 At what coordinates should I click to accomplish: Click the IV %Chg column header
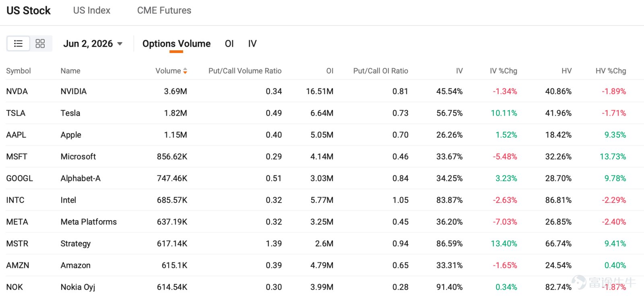(x=504, y=71)
